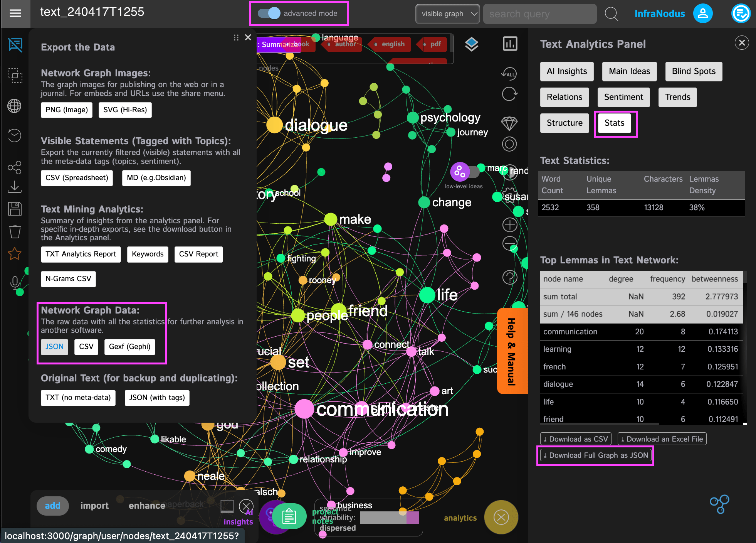Zoom in with the plus circle icon
The image size is (756, 543).
click(509, 224)
